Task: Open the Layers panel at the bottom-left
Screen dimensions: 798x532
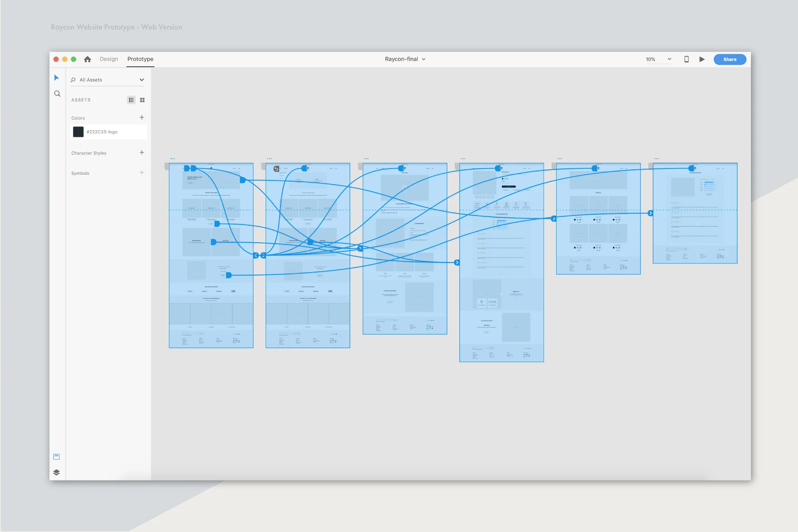Action: pyautogui.click(x=57, y=472)
